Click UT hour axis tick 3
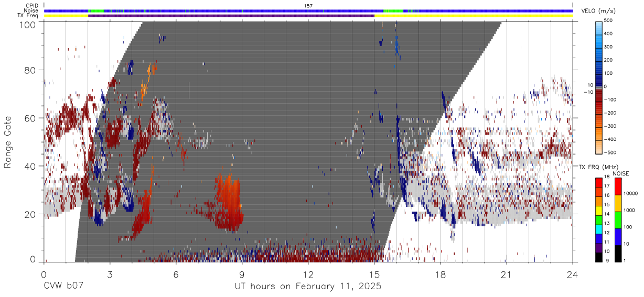Image resolution: width=644 pixels, height=297 pixels. coord(110,274)
